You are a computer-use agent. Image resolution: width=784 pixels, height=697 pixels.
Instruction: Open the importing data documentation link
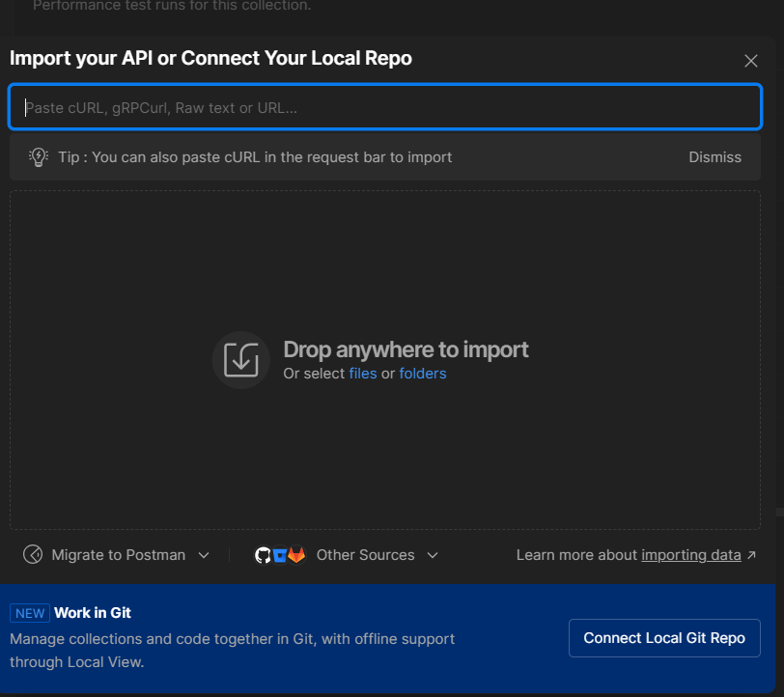click(x=691, y=555)
